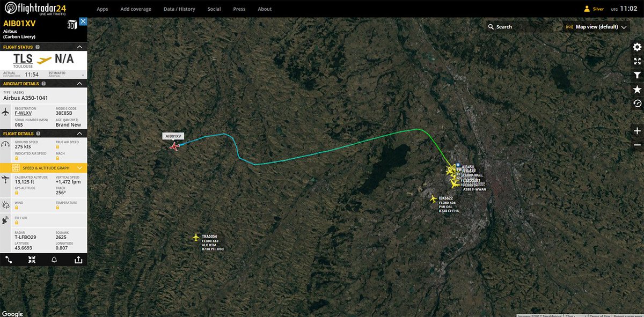
Task: Open the Map view (default) dropdown
Action: (596, 27)
